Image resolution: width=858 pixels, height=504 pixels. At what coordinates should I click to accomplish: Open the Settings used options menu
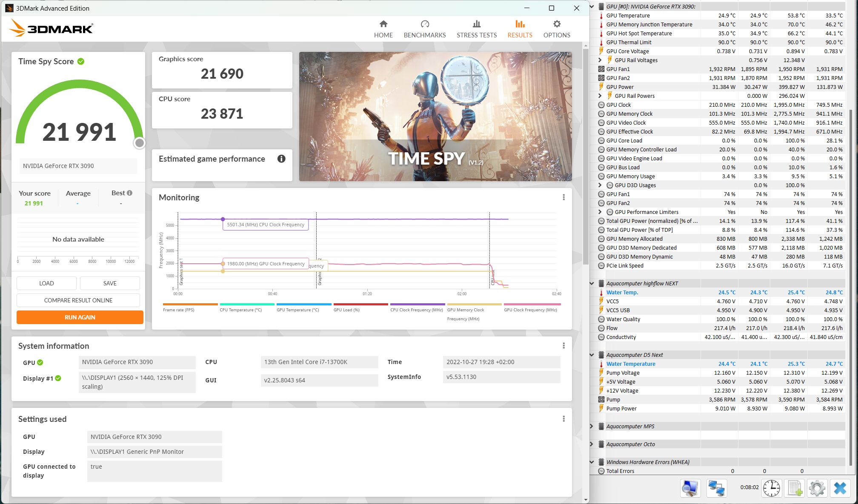click(x=563, y=419)
